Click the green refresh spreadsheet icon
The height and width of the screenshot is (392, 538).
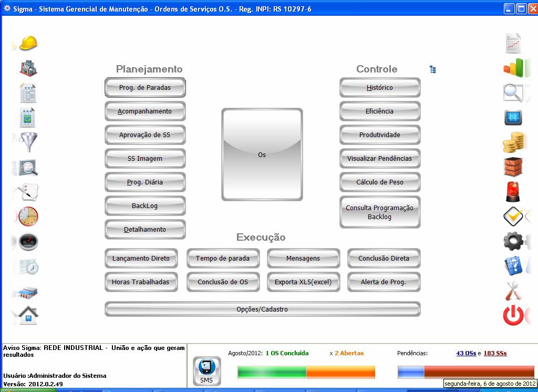coord(27,117)
